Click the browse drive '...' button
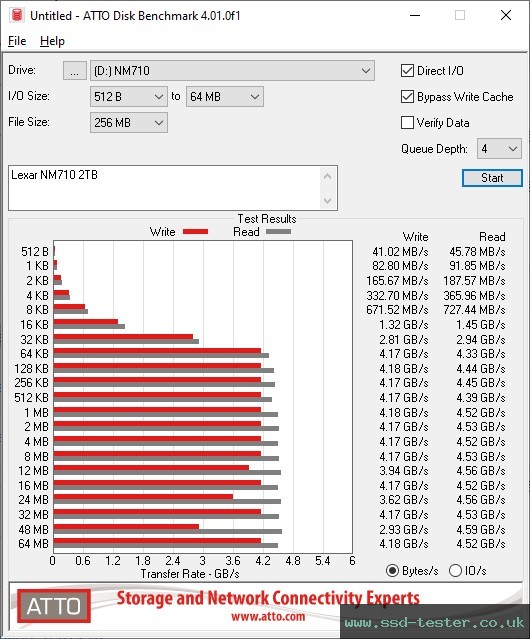The image size is (530, 639). point(75,71)
